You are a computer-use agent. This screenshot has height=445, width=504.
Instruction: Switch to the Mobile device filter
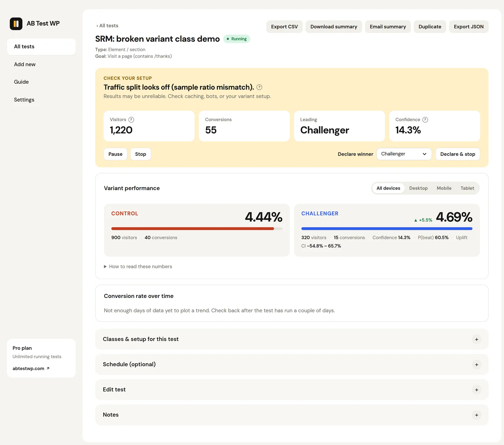[x=444, y=188]
